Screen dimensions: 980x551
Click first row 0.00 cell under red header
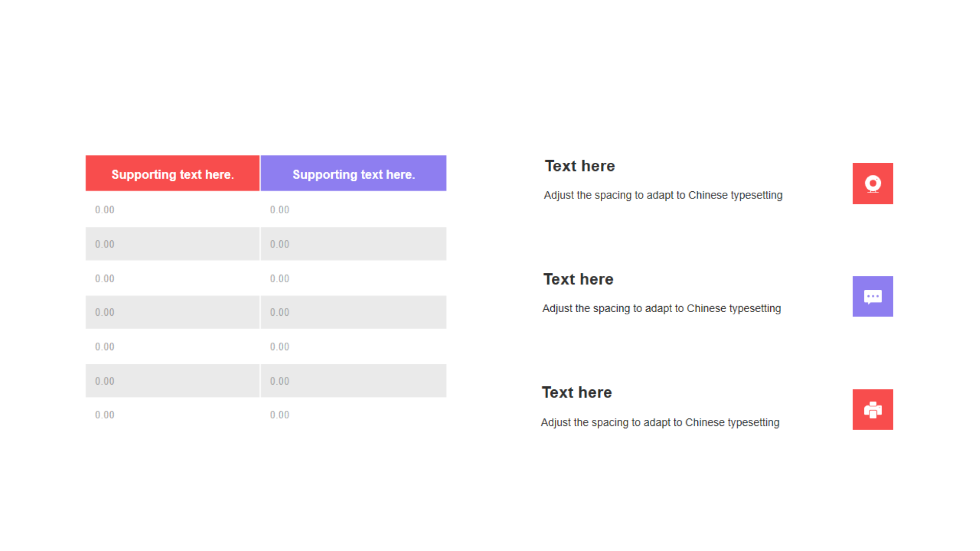pyautogui.click(x=173, y=210)
